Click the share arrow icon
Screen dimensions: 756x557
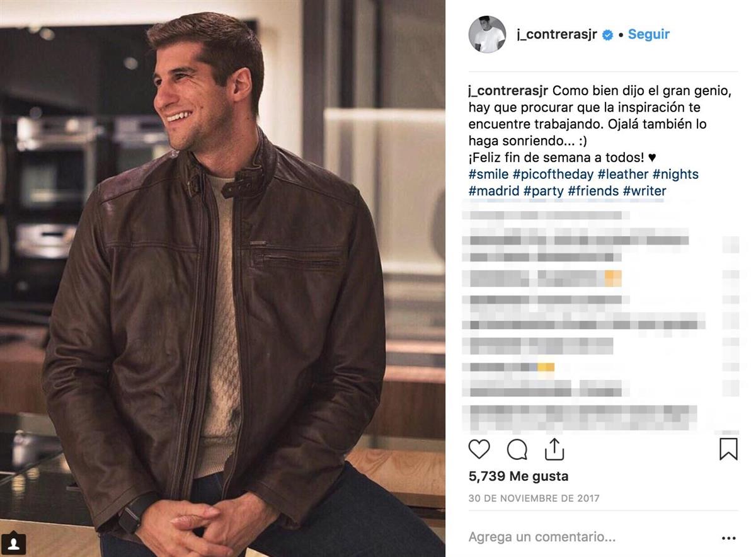point(554,449)
